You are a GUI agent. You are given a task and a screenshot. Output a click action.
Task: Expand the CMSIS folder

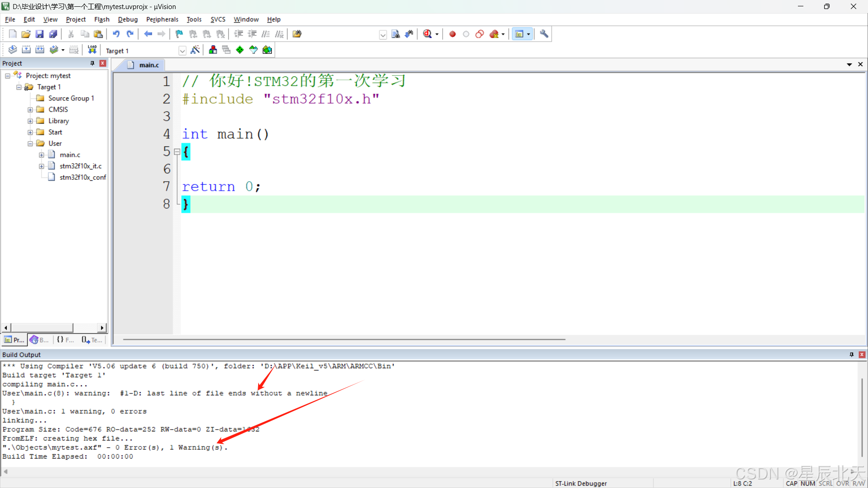pos(30,110)
